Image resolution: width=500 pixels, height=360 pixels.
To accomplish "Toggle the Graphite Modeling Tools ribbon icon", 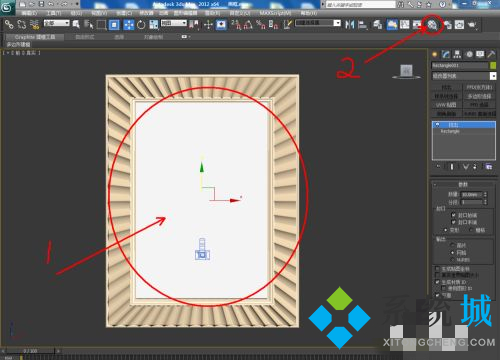I will tap(392, 25).
